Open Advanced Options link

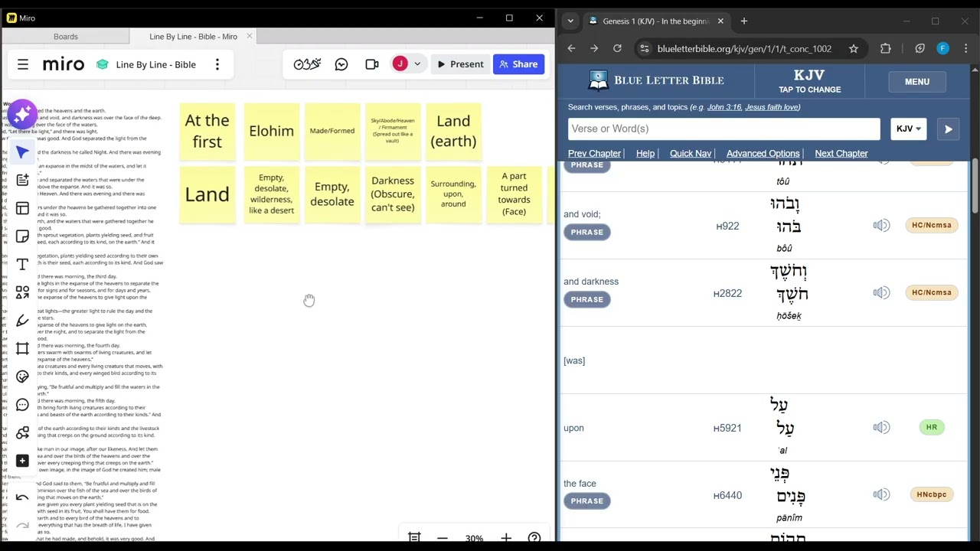click(x=763, y=154)
